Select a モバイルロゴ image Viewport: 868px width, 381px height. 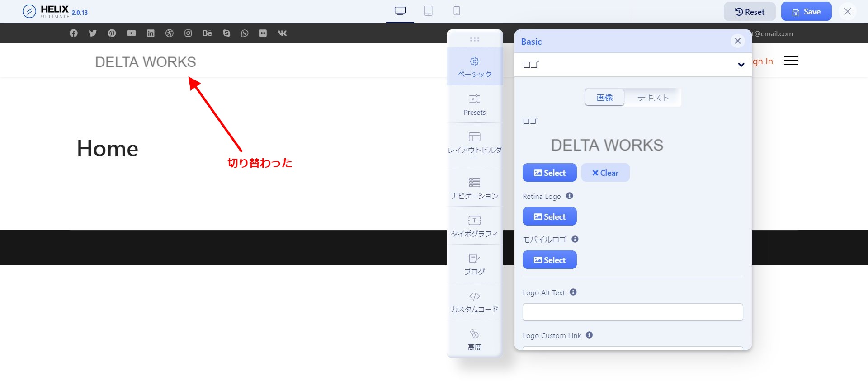[549, 260]
